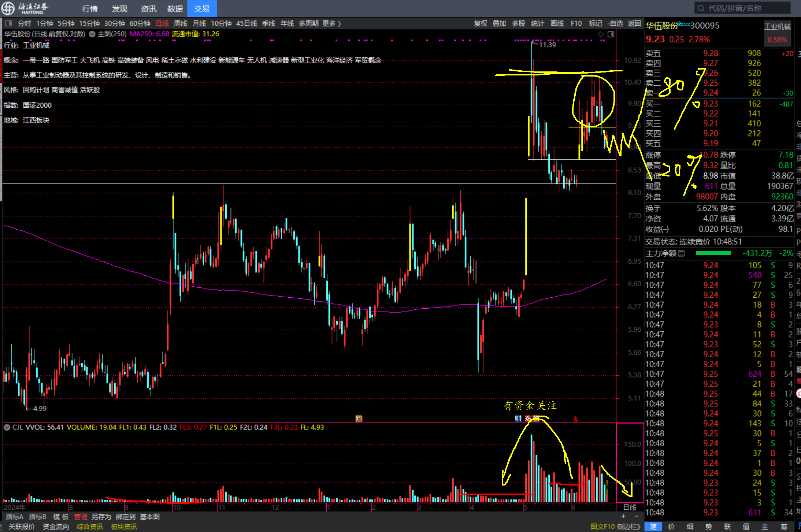Click 图文F10 link

602,527
